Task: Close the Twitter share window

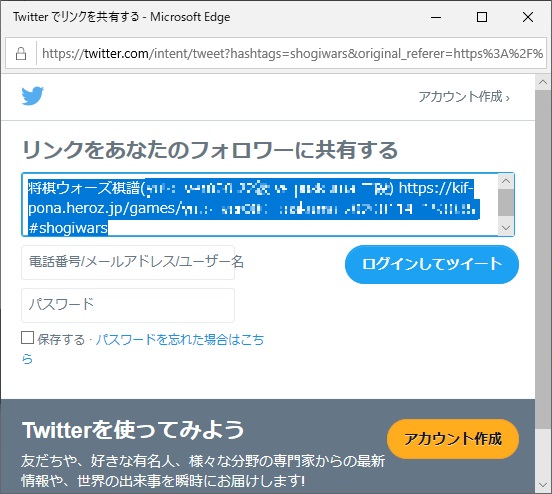Action: pos(528,17)
